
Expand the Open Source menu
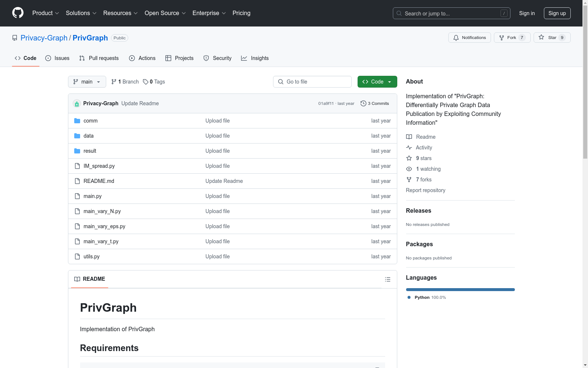[165, 13]
